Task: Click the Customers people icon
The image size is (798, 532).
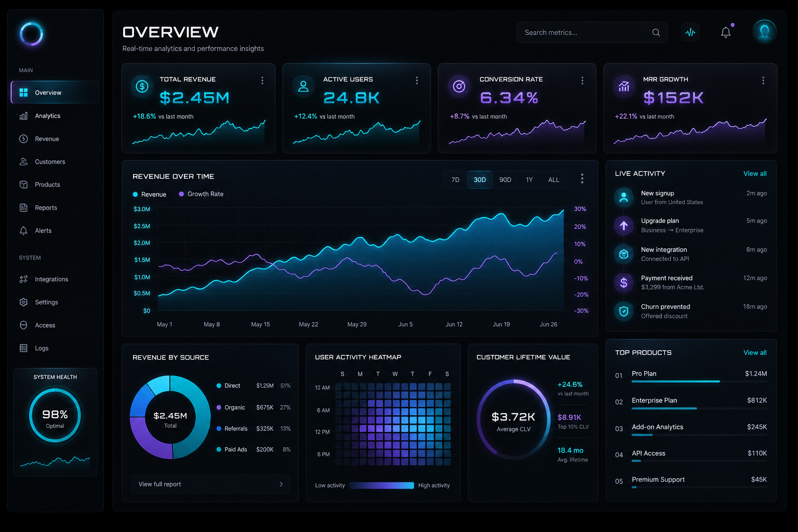Action: 23,162
